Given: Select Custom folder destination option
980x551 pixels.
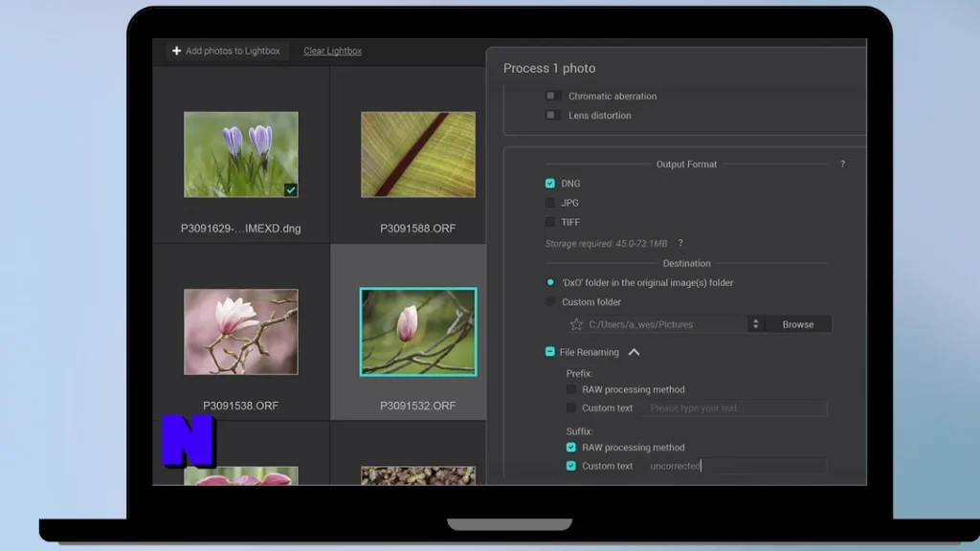Looking at the screenshot, I should 550,301.
